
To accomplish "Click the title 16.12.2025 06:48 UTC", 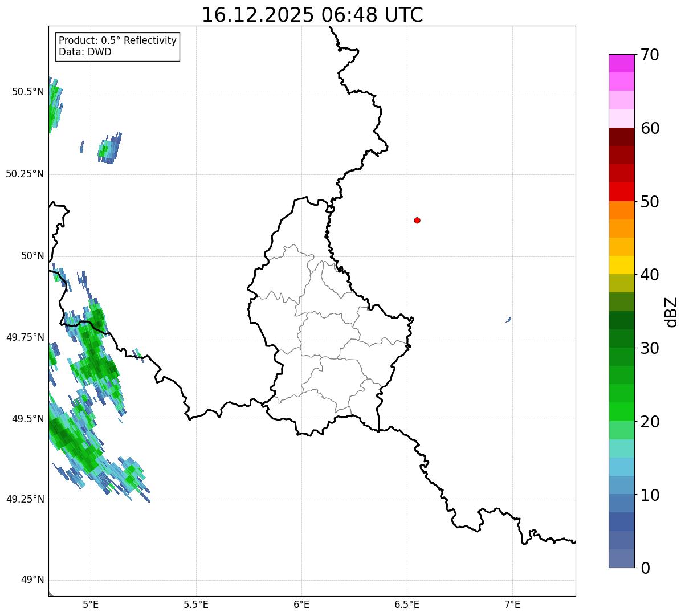I will (x=312, y=14).
